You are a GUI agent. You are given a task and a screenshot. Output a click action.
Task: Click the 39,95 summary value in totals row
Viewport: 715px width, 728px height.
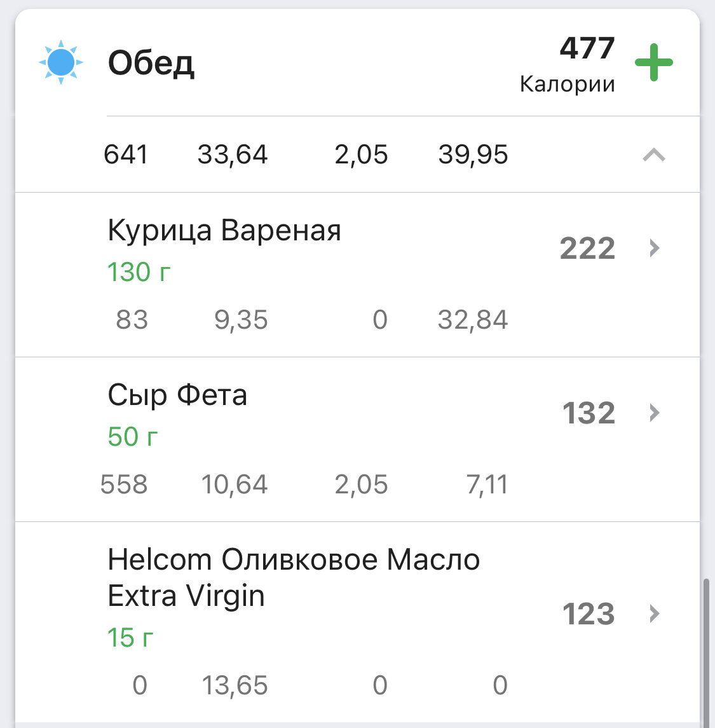tap(473, 155)
